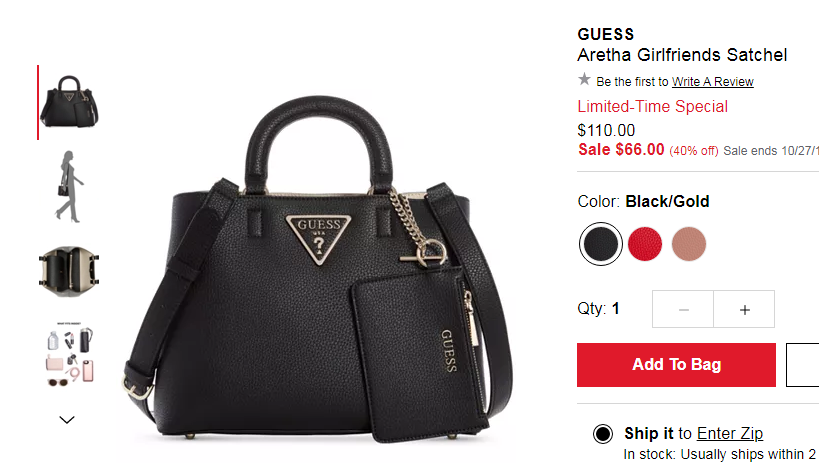Click the Sale $66.00 price text
819x463 pixels.
[621, 149]
